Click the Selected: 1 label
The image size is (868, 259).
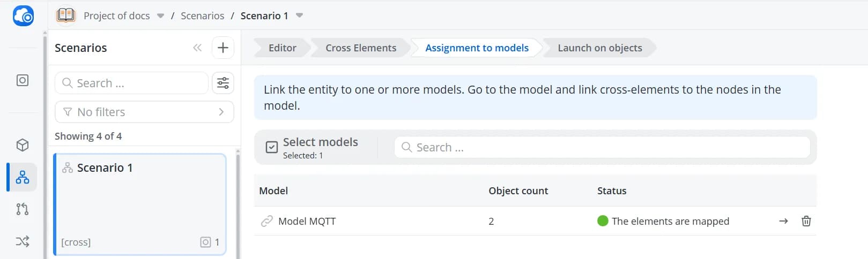pyautogui.click(x=303, y=156)
